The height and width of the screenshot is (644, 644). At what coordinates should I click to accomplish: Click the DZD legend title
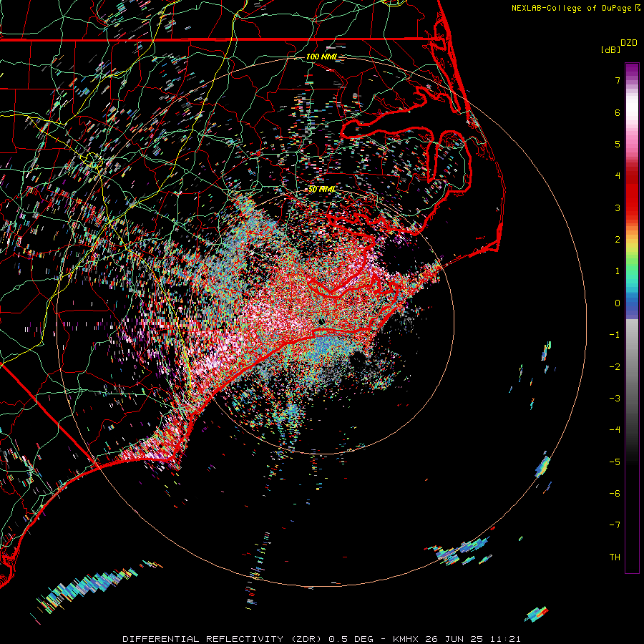pyautogui.click(x=629, y=43)
